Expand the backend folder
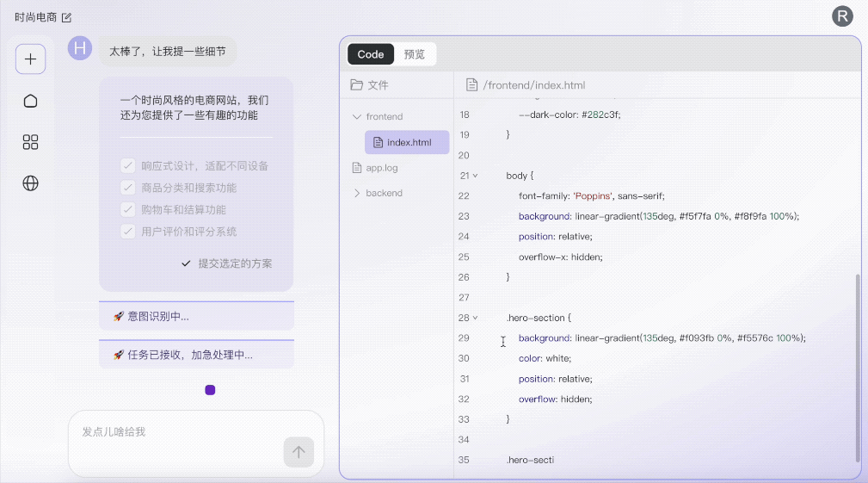The height and width of the screenshot is (483, 868). tap(356, 193)
